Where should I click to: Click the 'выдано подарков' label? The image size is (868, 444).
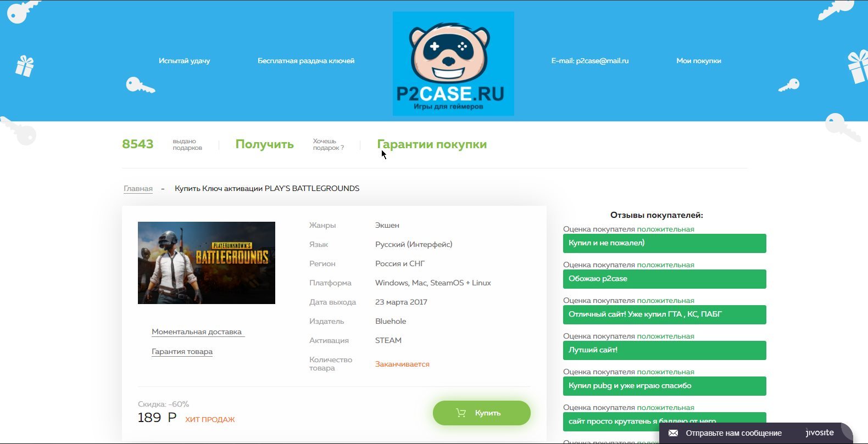187,144
